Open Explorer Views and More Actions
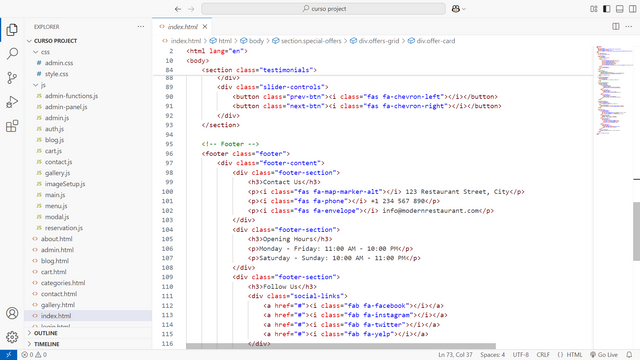The height and width of the screenshot is (360, 640). tap(141, 27)
